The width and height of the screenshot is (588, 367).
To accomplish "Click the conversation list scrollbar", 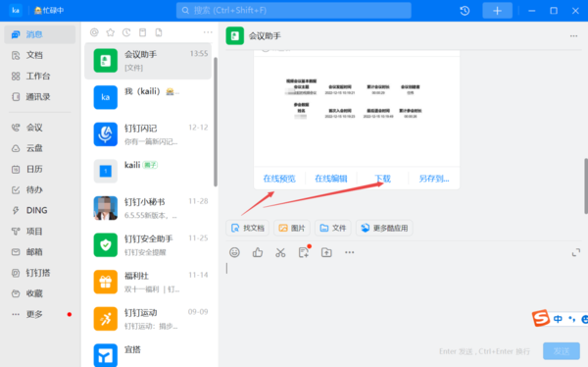I will [216, 122].
